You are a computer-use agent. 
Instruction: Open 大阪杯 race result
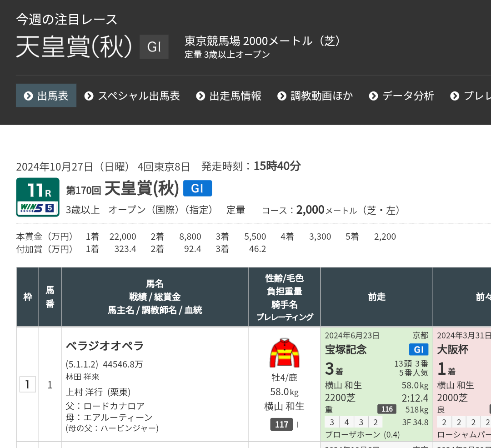(x=453, y=350)
